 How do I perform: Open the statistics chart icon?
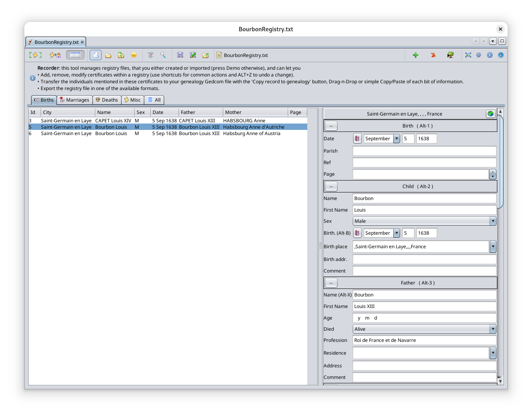tap(150, 55)
